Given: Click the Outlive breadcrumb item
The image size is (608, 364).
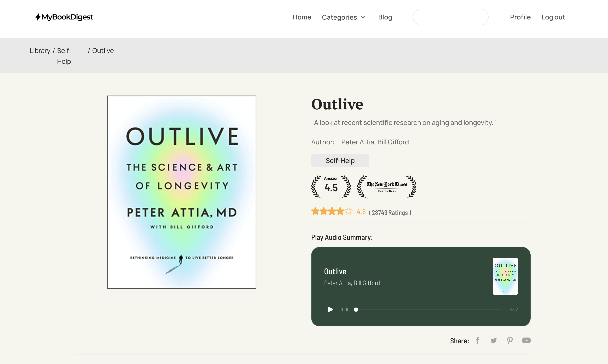Looking at the screenshot, I should (x=103, y=50).
